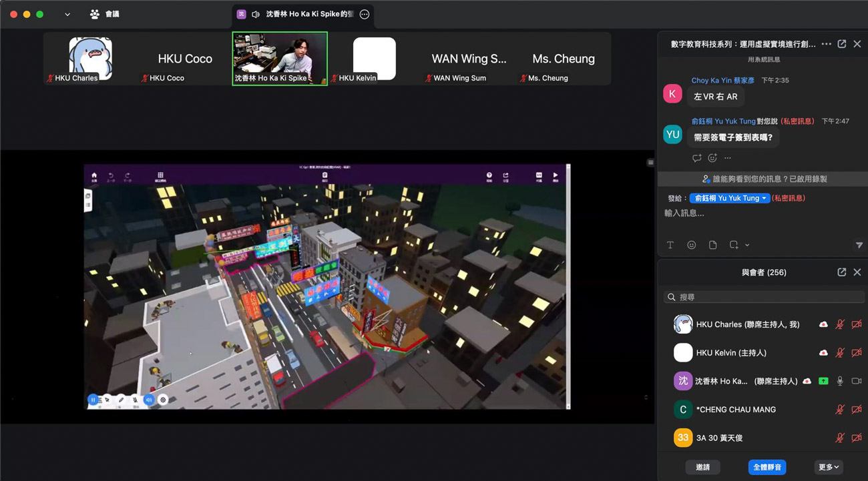Pop out the participants panel

tap(841, 272)
